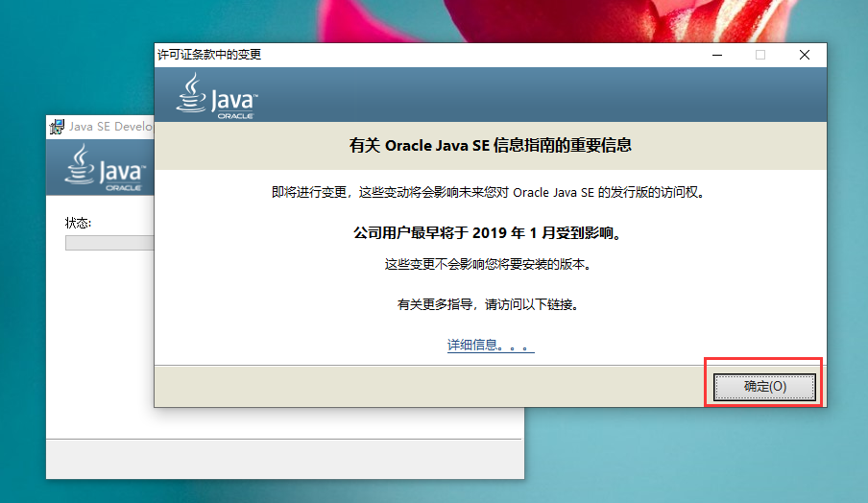Minimize the 许可证条款中的变更 dialog
This screenshot has height=503, width=868.
point(717,55)
